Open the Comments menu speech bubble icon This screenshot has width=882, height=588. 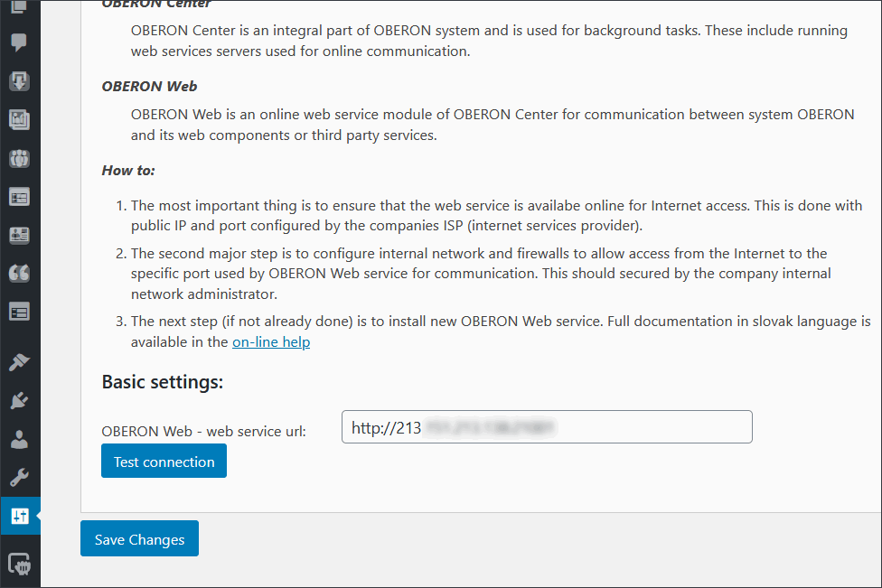click(19, 42)
